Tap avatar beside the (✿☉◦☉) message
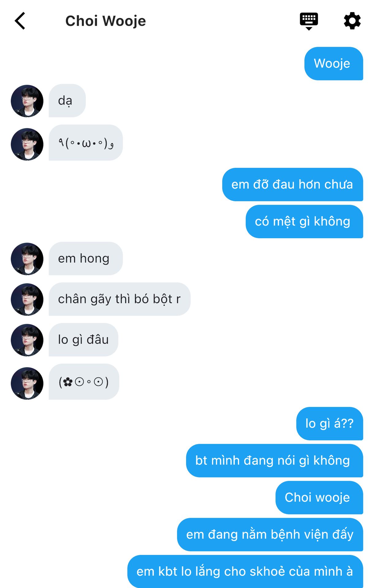374x588 pixels. pyautogui.click(x=27, y=383)
